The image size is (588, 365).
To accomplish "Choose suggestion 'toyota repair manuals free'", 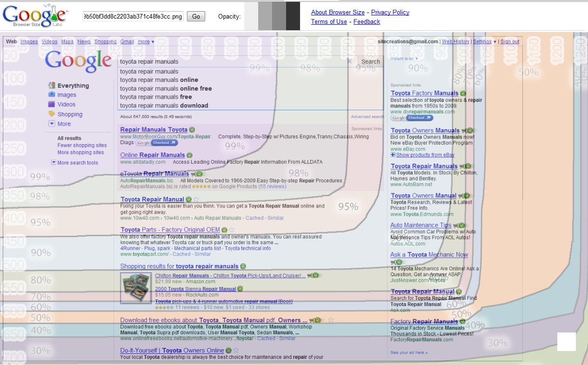I will [x=156, y=97].
